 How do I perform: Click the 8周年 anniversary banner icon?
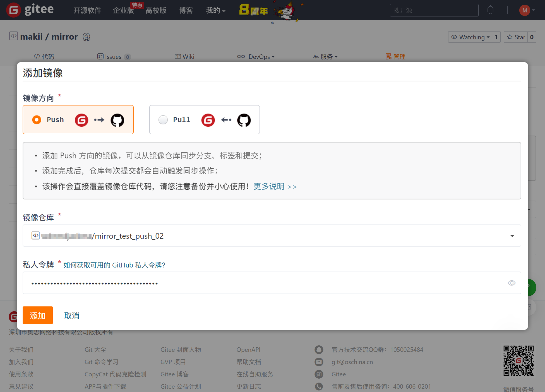pyautogui.click(x=253, y=11)
